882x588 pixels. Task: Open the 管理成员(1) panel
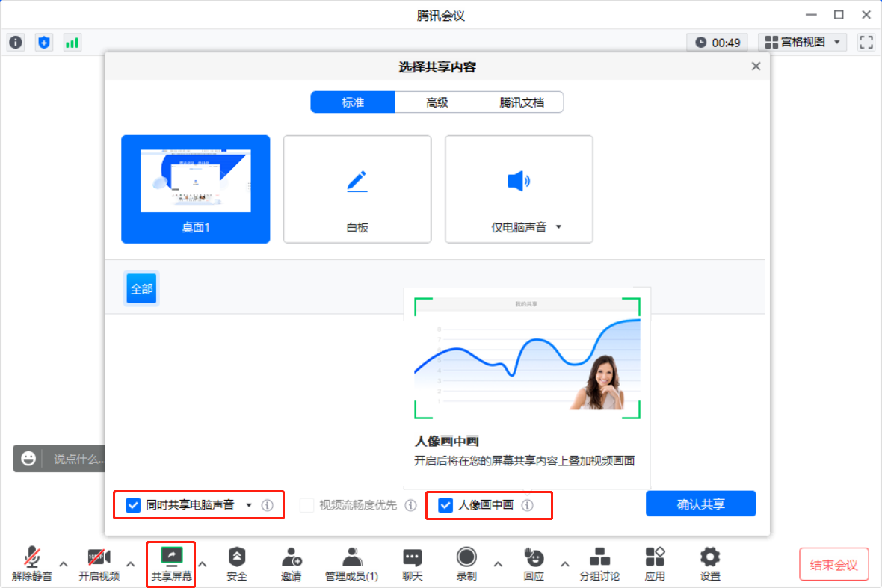point(351,563)
